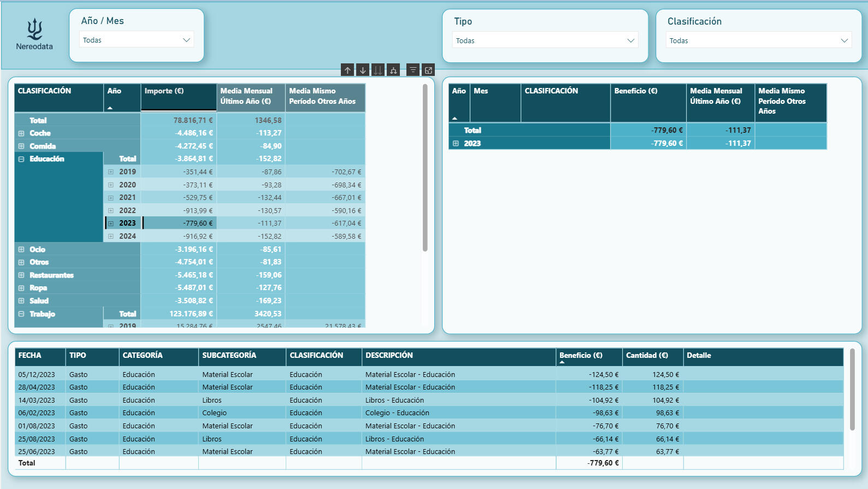Open the visual filters icon
868x489 pixels.
click(x=413, y=70)
